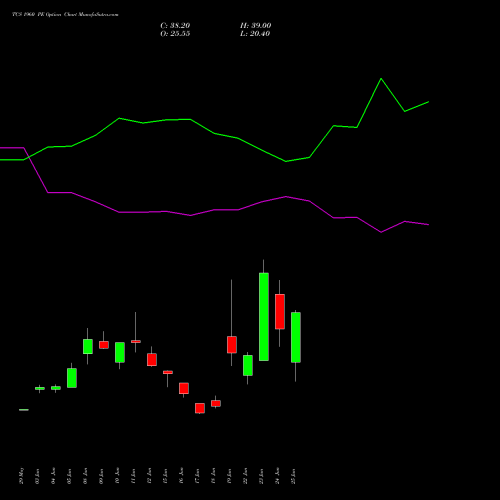The height and width of the screenshot is (500, 500).
Task: Select the 15 Jun date label
Action: tap(166, 476)
